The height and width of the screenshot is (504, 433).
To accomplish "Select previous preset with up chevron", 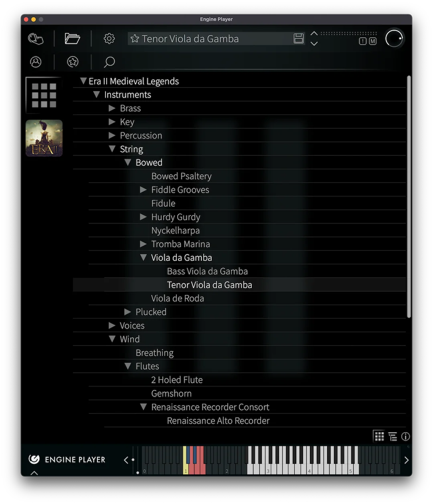I will tap(314, 33).
